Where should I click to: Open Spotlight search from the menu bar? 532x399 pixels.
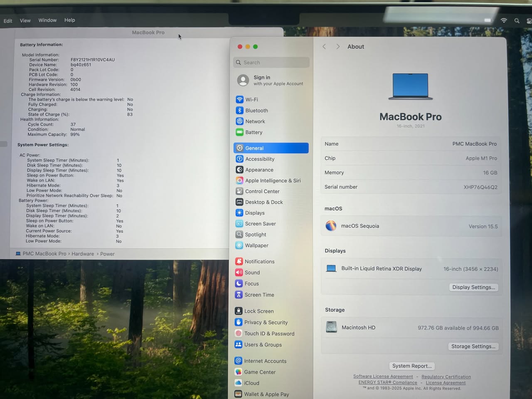[517, 20]
